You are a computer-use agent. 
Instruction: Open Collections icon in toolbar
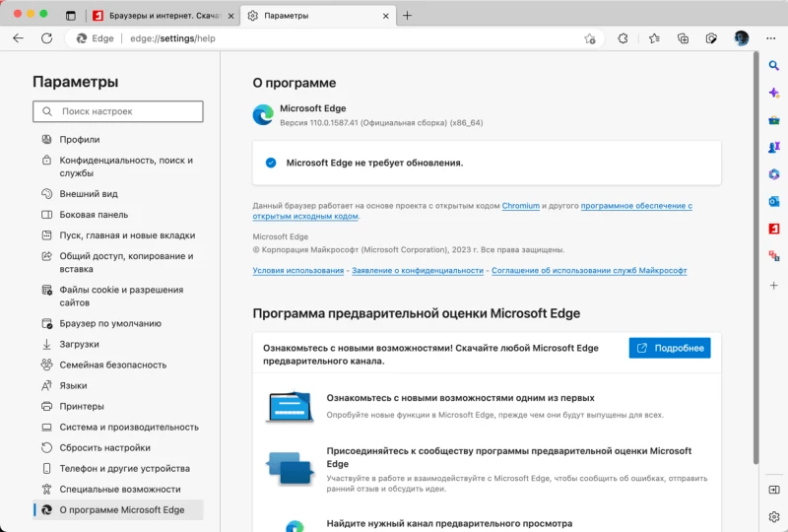[x=683, y=38]
